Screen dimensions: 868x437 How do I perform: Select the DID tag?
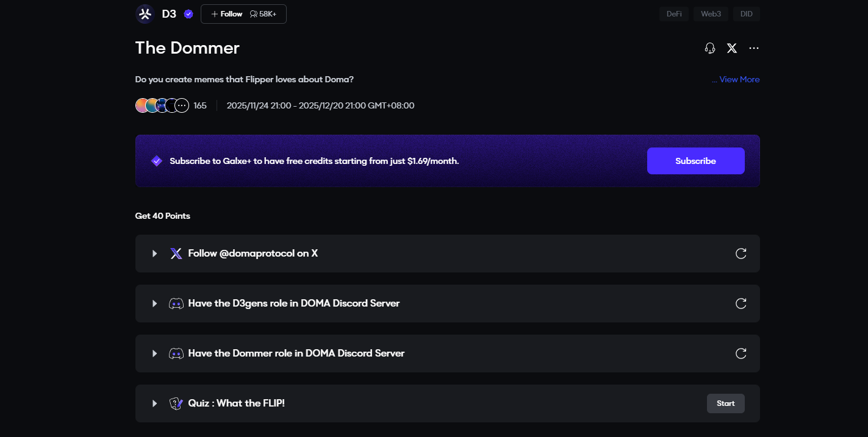[x=747, y=14]
